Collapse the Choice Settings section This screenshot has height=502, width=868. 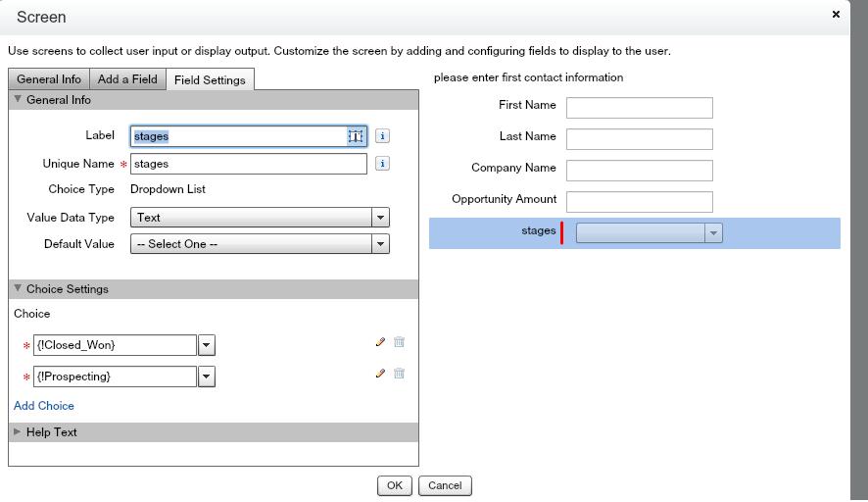tap(18, 289)
